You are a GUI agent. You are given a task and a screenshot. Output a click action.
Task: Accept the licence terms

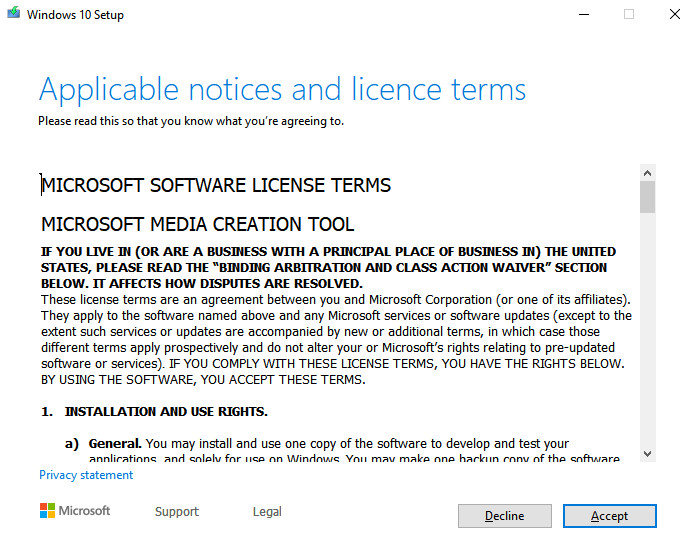[609, 516]
